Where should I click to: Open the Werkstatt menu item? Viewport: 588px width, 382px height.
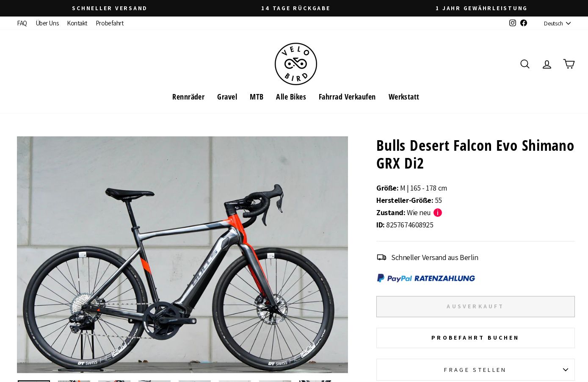tap(404, 97)
